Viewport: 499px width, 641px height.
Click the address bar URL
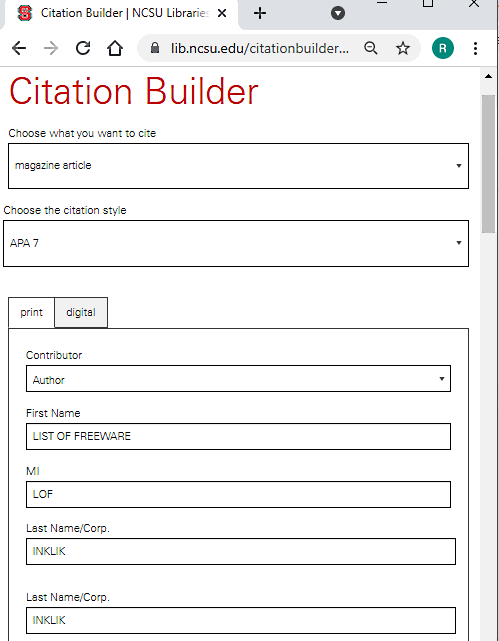pos(260,48)
